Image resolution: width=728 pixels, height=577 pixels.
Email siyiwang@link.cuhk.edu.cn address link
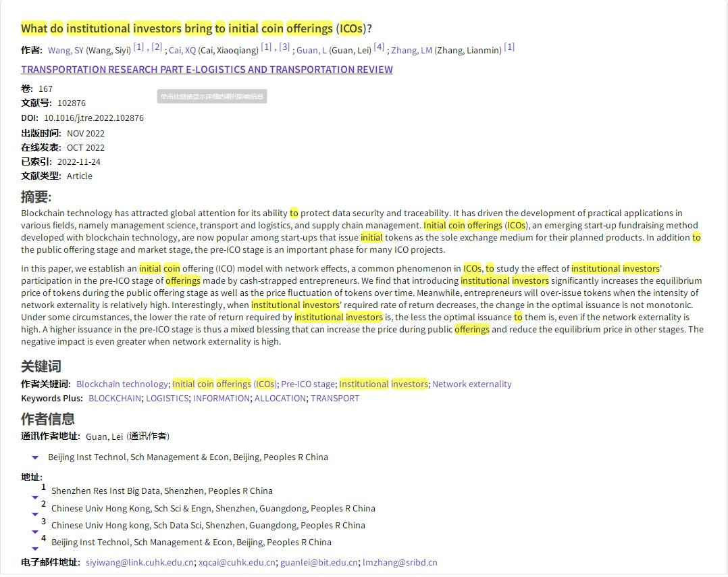[140, 563]
